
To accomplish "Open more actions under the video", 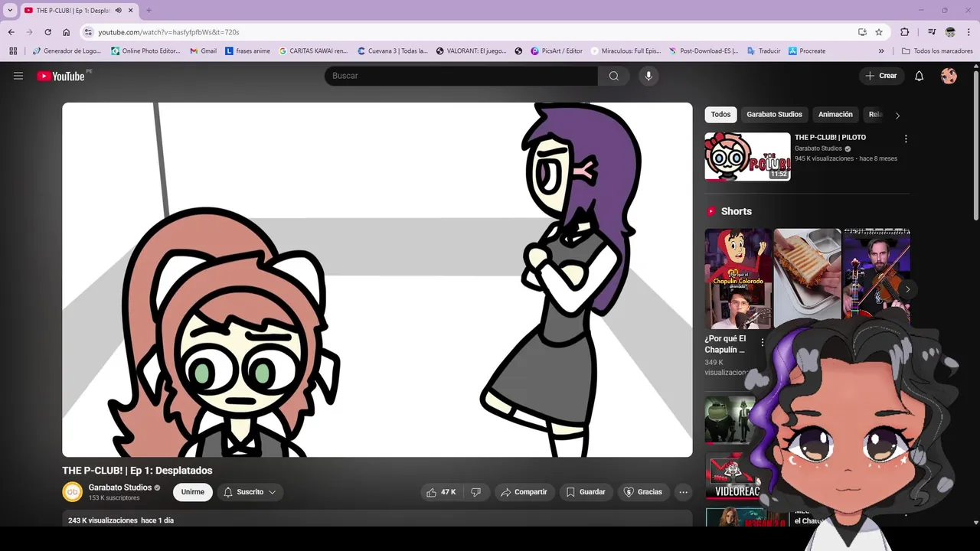I will click(683, 492).
